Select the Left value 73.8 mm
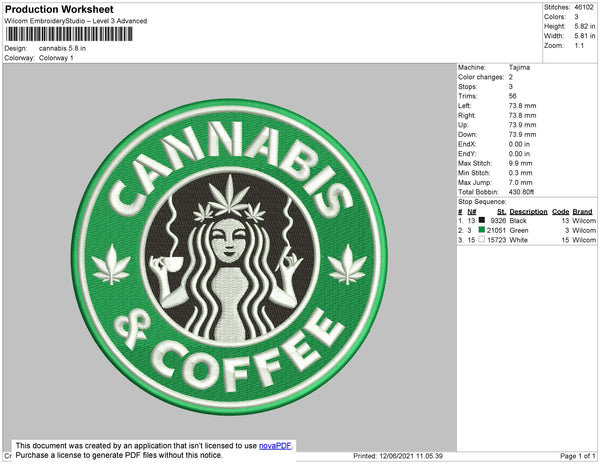The height and width of the screenshot is (464, 600). [x=522, y=106]
